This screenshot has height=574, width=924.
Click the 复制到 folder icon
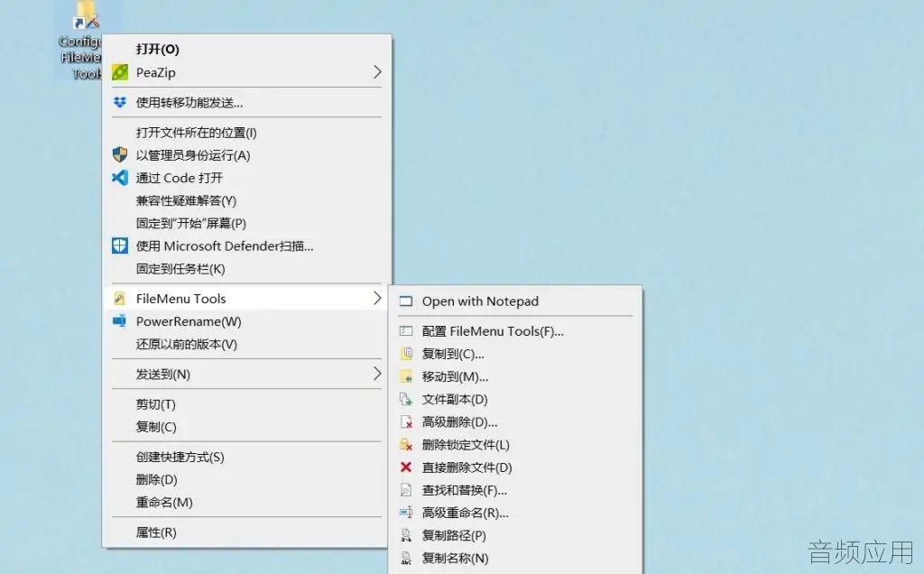406,354
